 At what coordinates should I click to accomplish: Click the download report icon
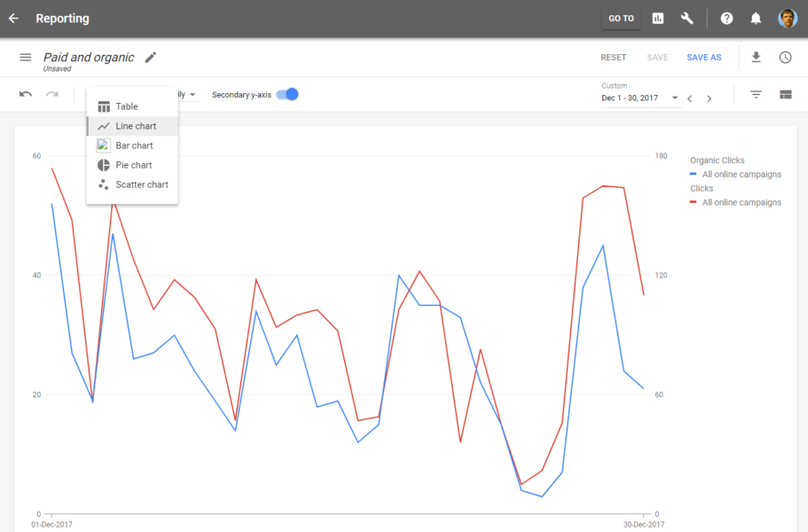pos(756,57)
